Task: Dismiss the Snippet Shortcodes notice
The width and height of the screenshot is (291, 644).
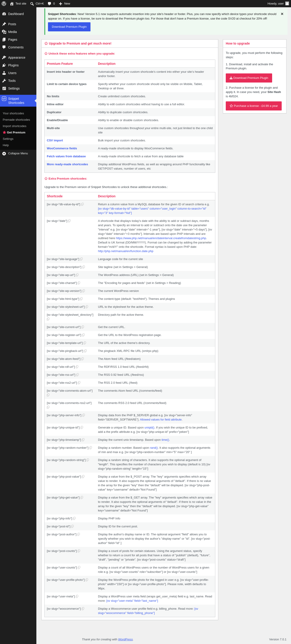Action: pos(282,14)
